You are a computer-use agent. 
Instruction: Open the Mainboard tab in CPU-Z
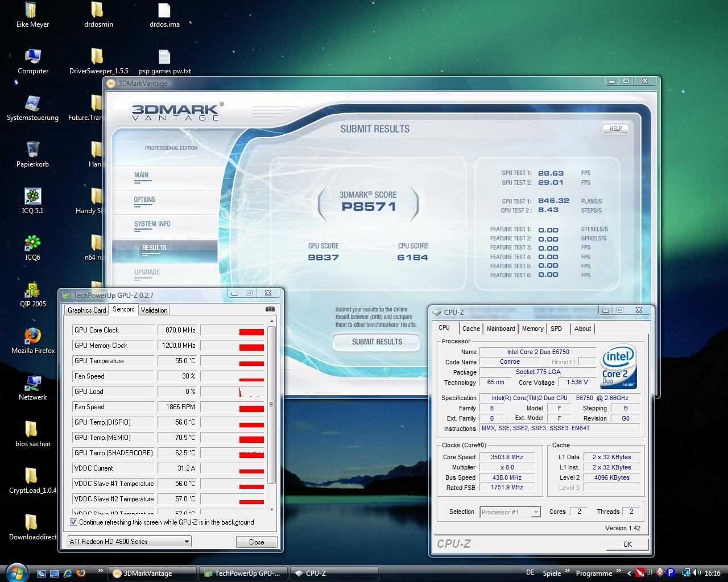coord(500,329)
